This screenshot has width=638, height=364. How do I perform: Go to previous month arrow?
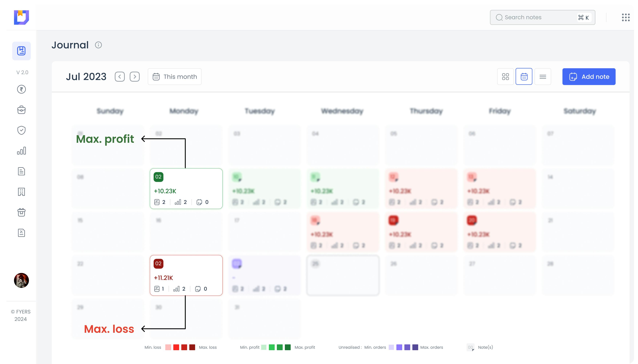click(x=120, y=76)
